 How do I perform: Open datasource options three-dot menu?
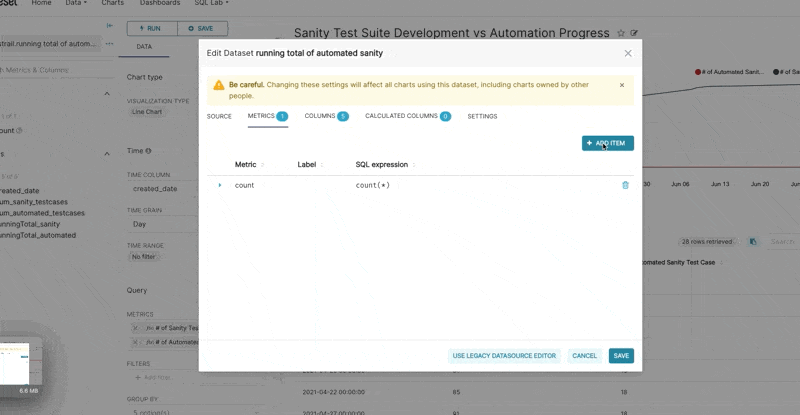pos(109,44)
